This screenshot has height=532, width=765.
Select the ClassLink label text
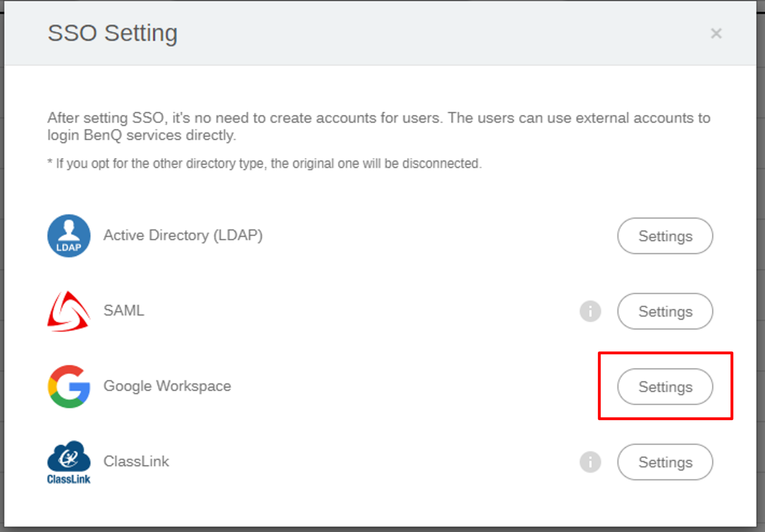136,461
